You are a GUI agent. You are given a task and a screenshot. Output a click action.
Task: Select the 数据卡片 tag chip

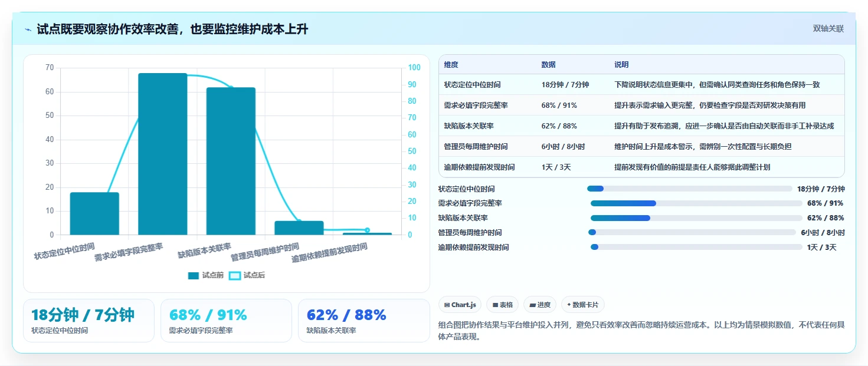[x=583, y=305]
